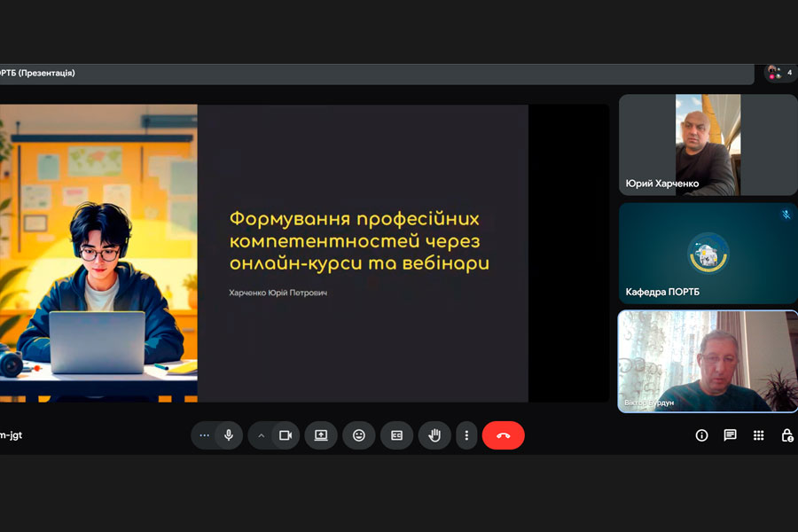798x532 pixels.
Task: Open audio settings three-dots beside microphone
Action: tap(205, 435)
